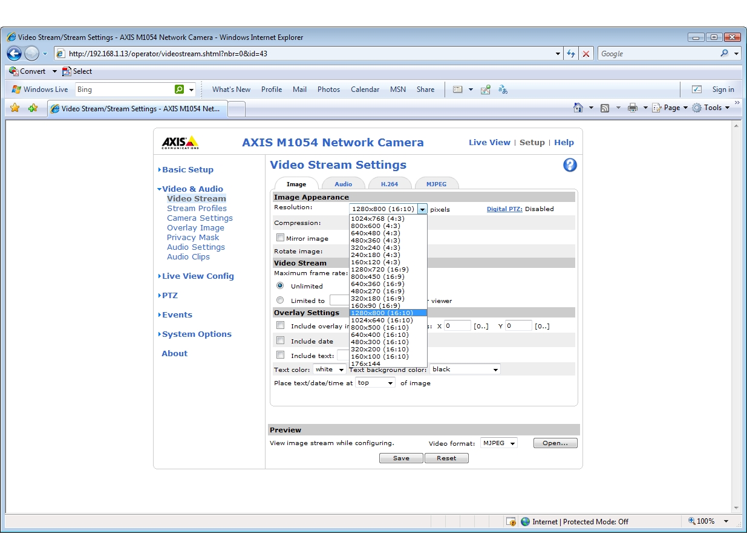Open the Text color dropdown
The height and width of the screenshot is (560, 747).
tap(329, 370)
